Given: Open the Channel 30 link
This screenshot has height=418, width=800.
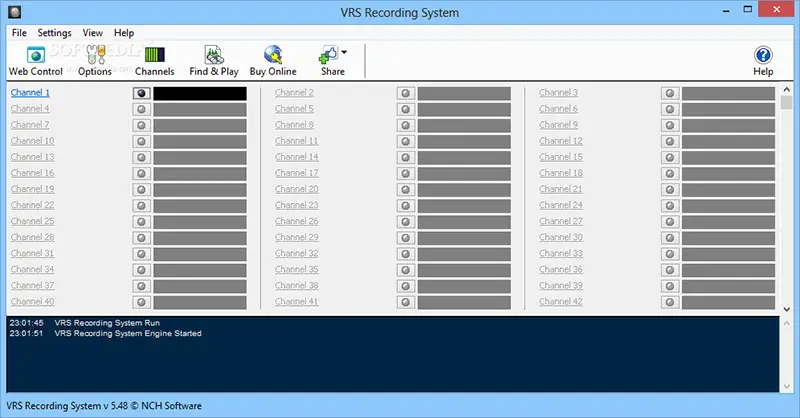Looking at the screenshot, I should click(561, 237).
